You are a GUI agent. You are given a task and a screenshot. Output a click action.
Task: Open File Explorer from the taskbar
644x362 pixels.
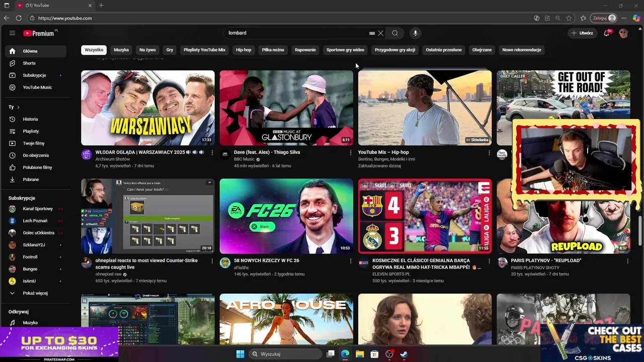coord(360,354)
